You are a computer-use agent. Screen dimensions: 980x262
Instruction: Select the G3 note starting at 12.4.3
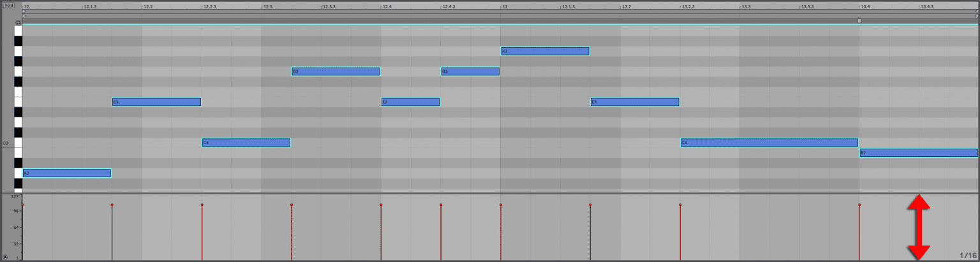tap(470, 71)
